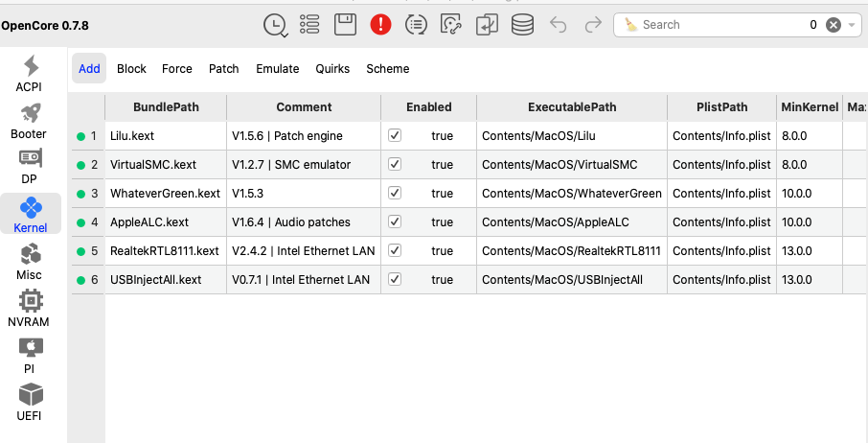Open the NVRAM chip section
The width and height of the screenshot is (868, 443).
coord(29,309)
